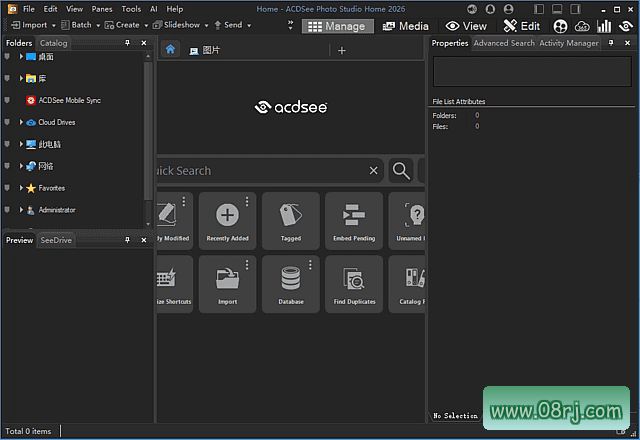Open the Database tile

pyautogui.click(x=291, y=283)
